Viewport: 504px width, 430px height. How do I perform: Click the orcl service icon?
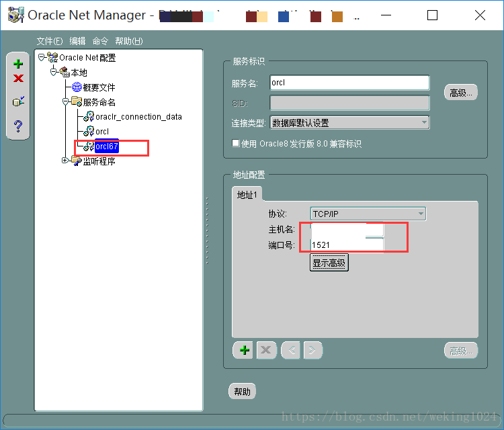coord(89,131)
